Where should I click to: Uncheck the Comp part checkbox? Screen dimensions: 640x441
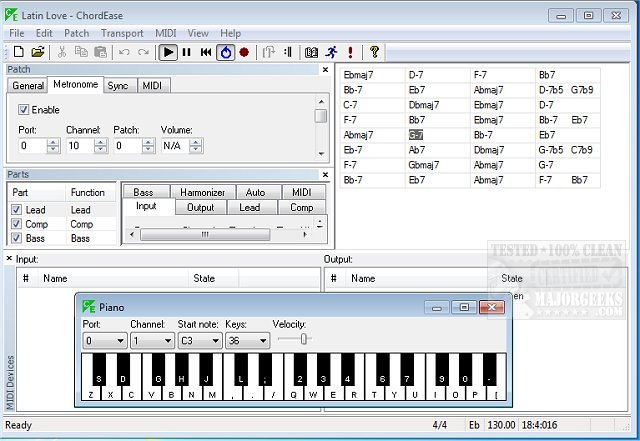(16, 224)
